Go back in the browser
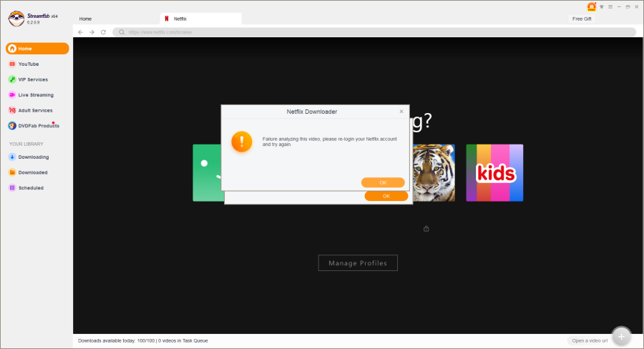Viewport: 644px width, 349px height. (x=80, y=32)
